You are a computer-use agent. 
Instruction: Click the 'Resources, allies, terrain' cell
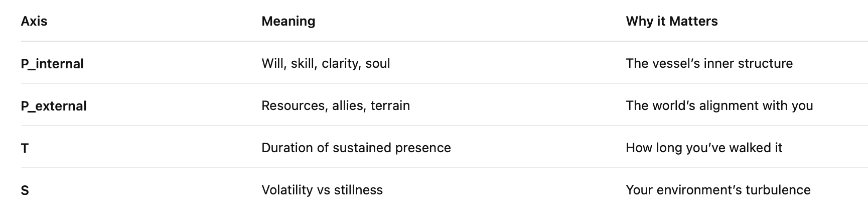click(336, 105)
